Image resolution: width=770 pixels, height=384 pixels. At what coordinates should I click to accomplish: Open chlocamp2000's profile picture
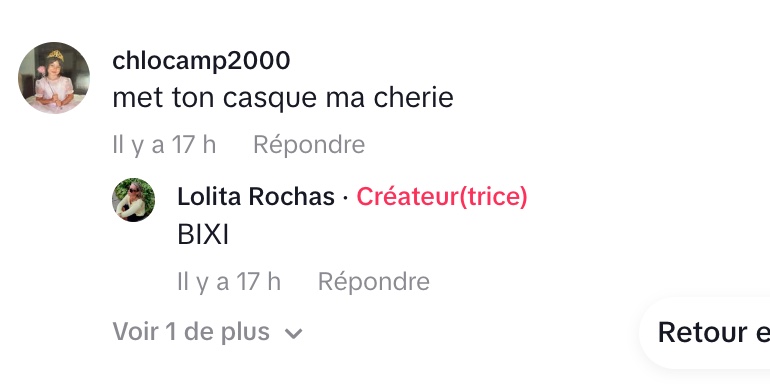(54, 78)
